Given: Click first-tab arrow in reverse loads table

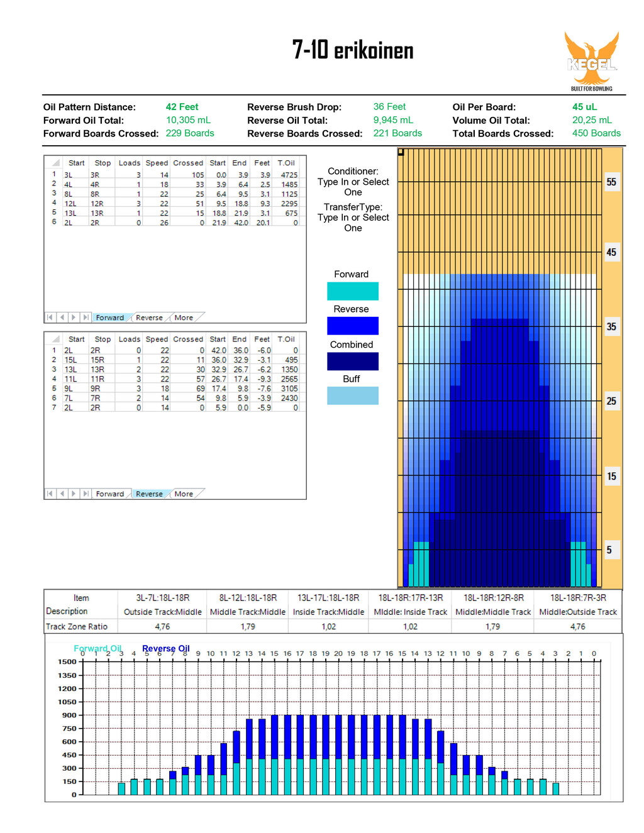Looking at the screenshot, I should (x=50, y=494).
